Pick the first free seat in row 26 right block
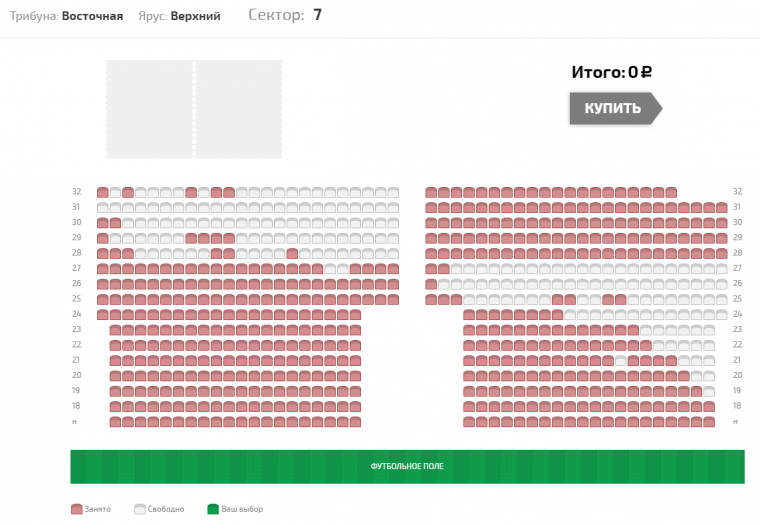Screen dimensions: 760x525 (x=443, y=285)
